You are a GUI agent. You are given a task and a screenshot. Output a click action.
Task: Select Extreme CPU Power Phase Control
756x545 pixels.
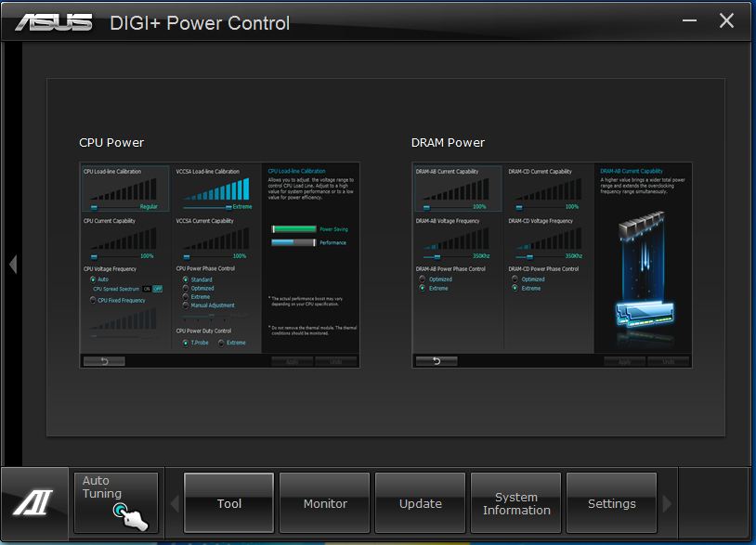coord(186,297)
